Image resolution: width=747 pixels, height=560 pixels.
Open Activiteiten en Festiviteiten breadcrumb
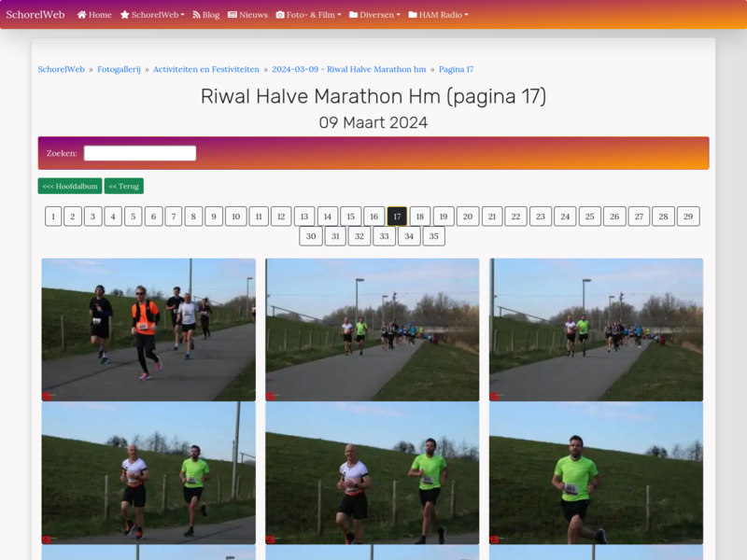206,69
